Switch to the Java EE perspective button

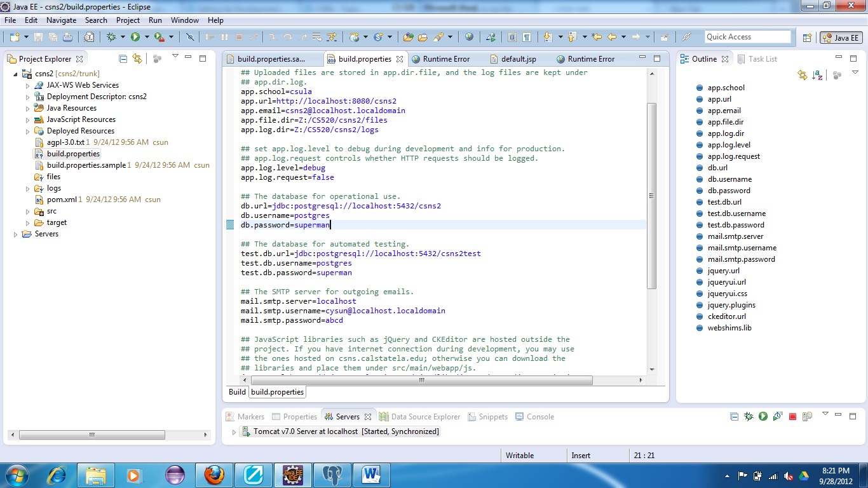841,37
